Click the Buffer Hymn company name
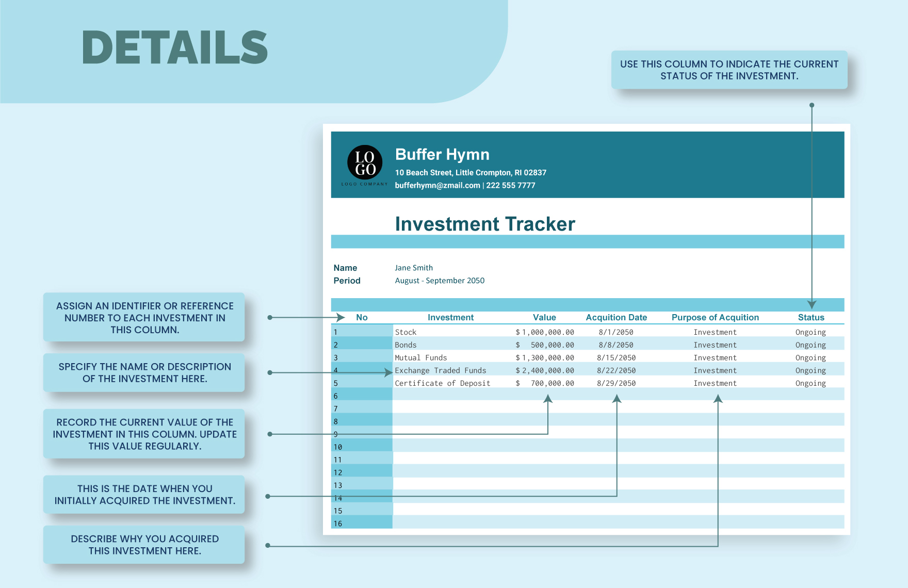Viewport: 908px width, 588px height. point(442,154)
